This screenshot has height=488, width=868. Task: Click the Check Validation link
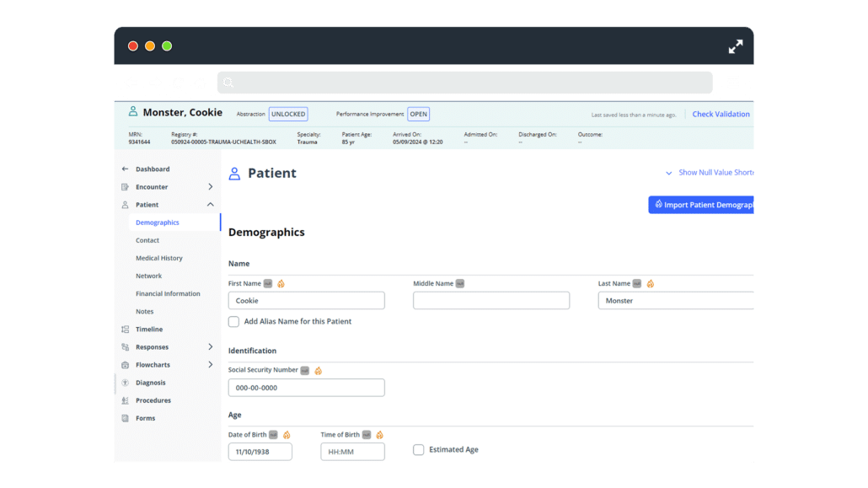tap(721, 114)
